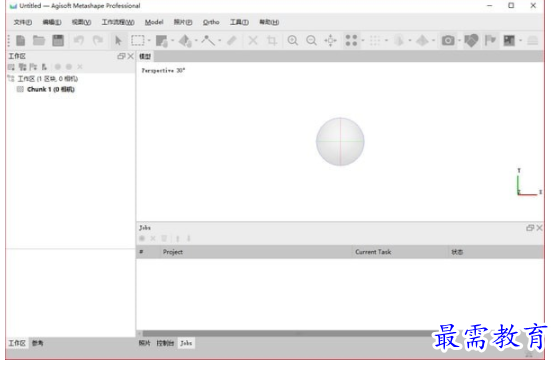Select the 工作区 root tree item
This screenshot has height=368, width=556.
point(48,79)
